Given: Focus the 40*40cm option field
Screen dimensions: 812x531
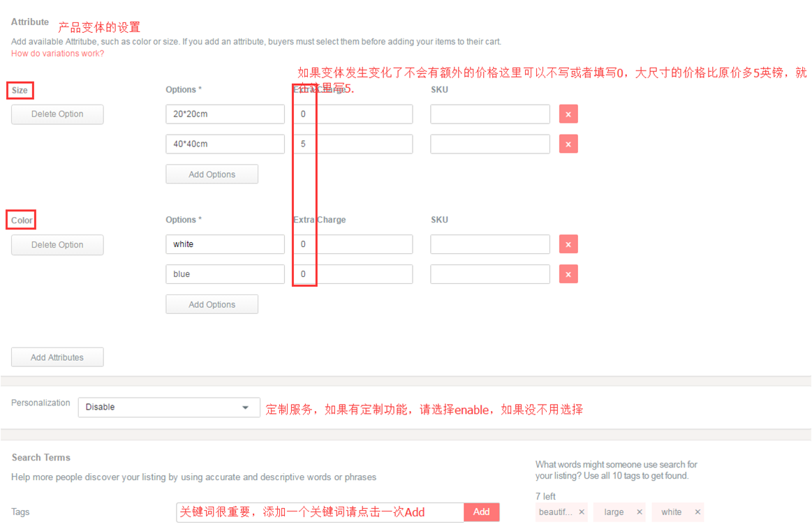Looking at the screenshot, I should [226, 144].
